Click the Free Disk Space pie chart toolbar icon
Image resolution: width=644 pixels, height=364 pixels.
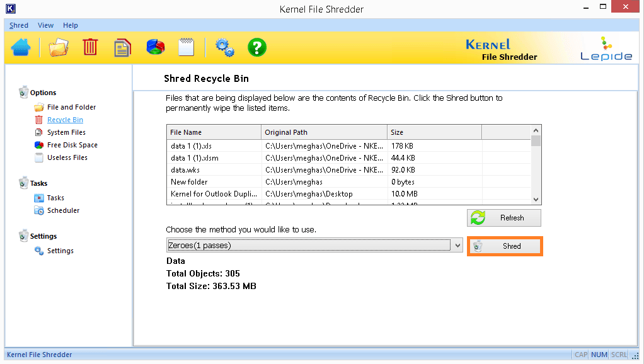[155, 47]
